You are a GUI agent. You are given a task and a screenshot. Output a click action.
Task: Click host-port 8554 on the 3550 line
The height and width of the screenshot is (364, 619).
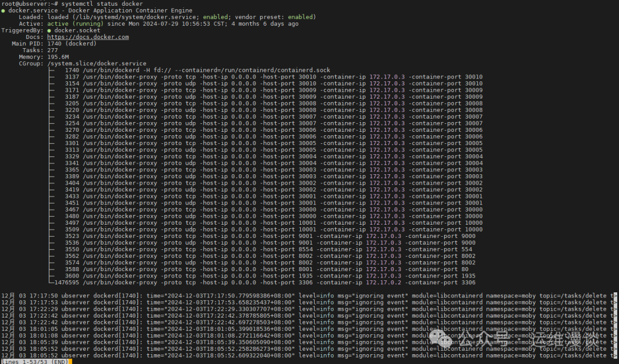click(x=305, y=249)
